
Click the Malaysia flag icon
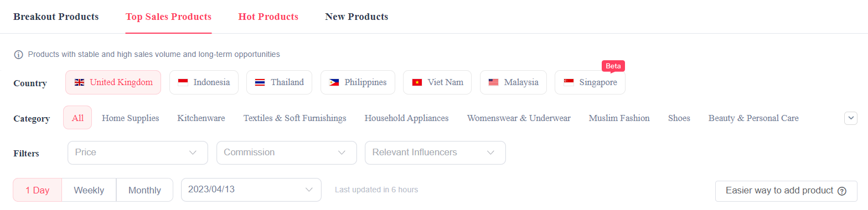[x=494, y=82]
